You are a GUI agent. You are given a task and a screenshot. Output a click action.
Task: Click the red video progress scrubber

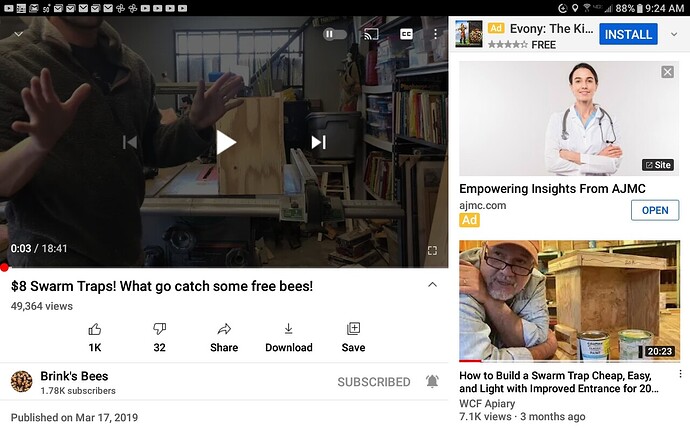click(x=4, y=267)
